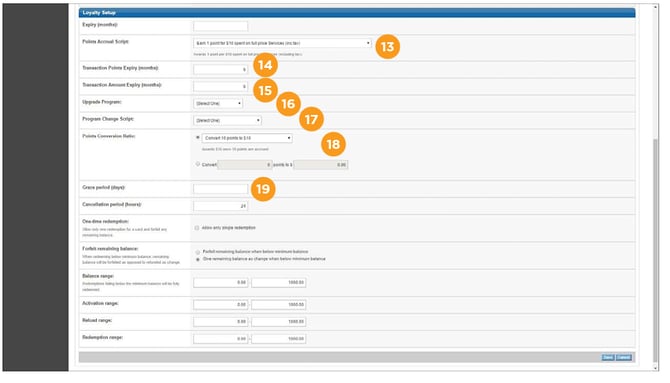
Task: Focus the Expiry (months) input field
Action: [x=220, y=26]
